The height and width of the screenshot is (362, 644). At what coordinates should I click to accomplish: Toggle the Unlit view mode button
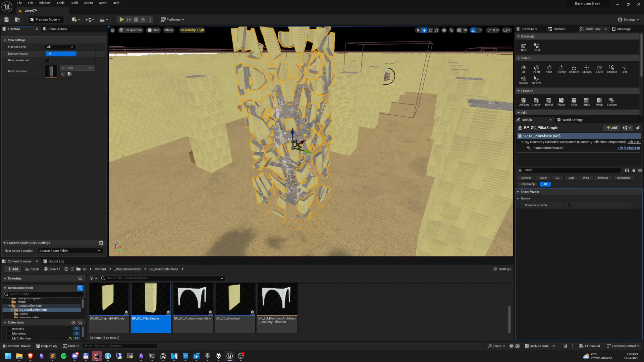[x=153, y=30]
